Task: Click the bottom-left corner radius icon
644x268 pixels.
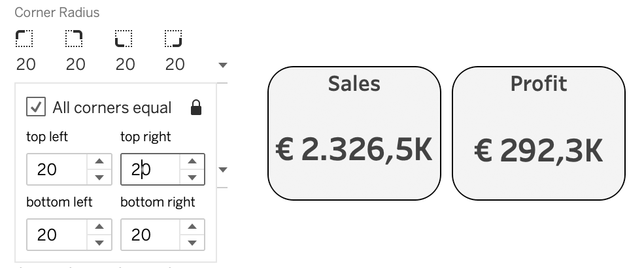Action: [124, 39]
